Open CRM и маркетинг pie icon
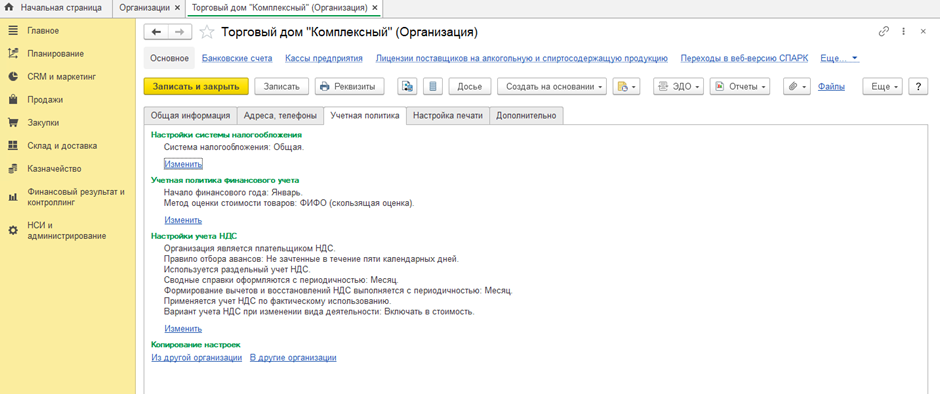 pyautogui.click(x=13, y=77)
